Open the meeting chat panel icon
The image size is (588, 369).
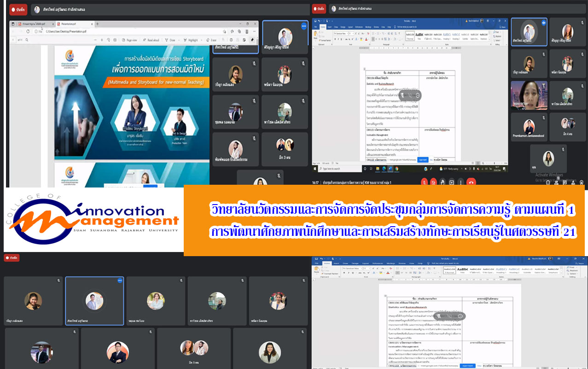[565, 182]
